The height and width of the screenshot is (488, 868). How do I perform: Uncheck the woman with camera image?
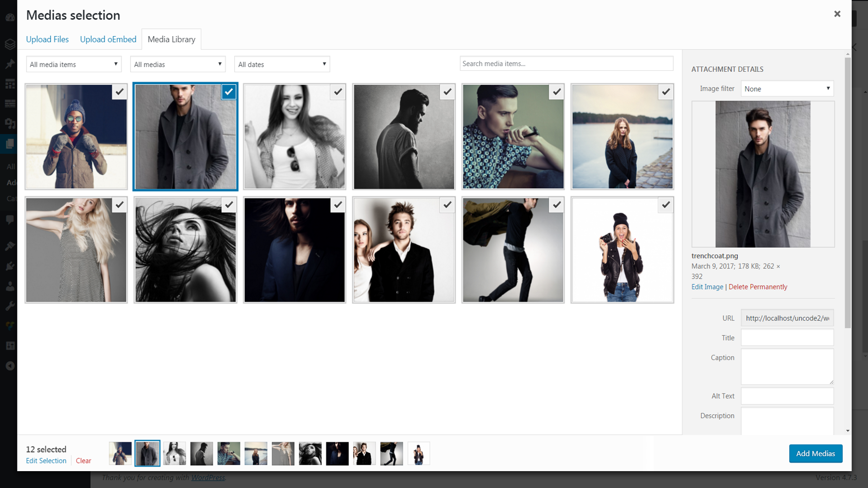666,205
